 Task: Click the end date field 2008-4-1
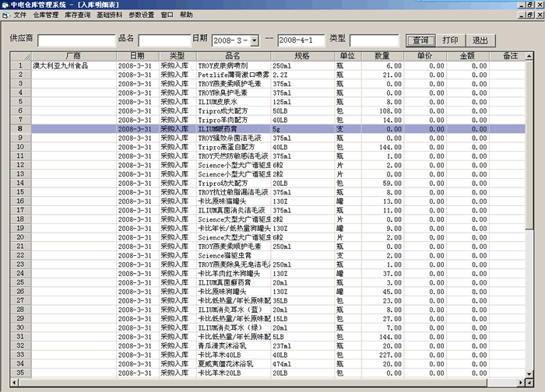301,40
